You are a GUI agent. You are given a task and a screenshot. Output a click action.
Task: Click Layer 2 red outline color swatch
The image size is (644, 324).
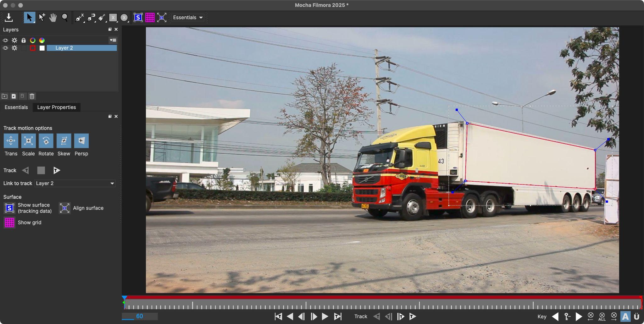[x=33, y=48]
